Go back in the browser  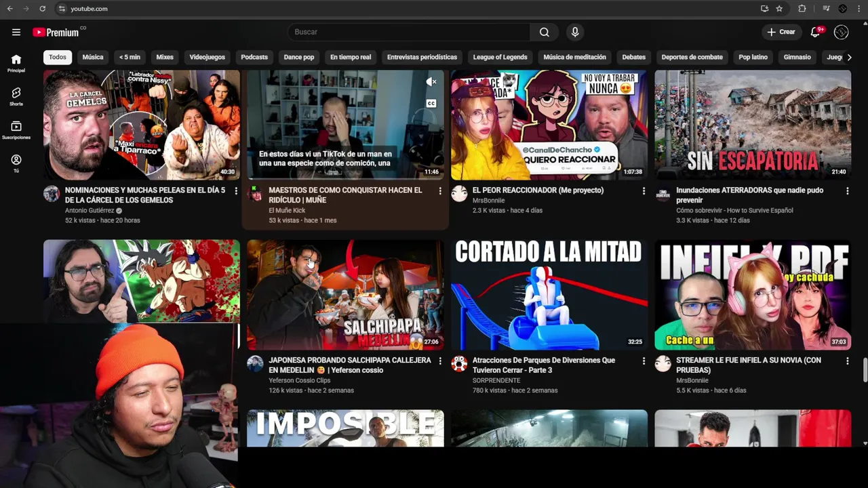pos(9,9)
